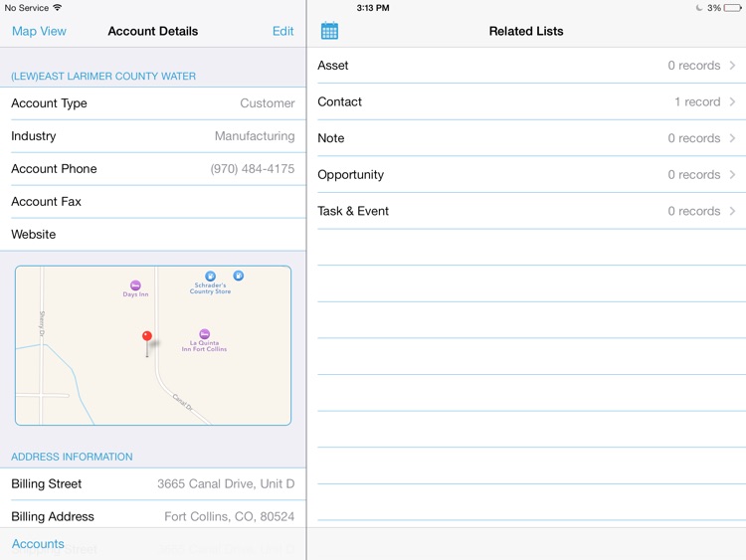
Task: Tap the Customer account type value
Action: (x=267, y=103)
